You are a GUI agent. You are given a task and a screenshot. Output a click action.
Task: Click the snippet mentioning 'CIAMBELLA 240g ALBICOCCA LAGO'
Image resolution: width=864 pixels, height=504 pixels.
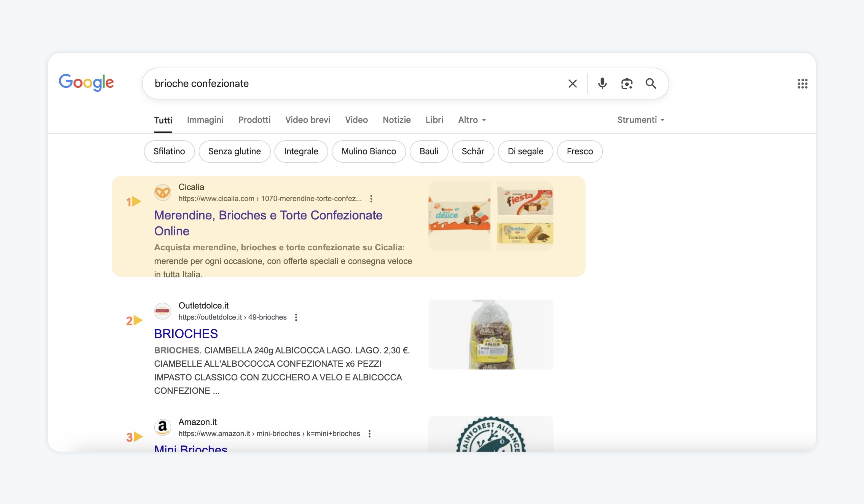tap(282, 371)
